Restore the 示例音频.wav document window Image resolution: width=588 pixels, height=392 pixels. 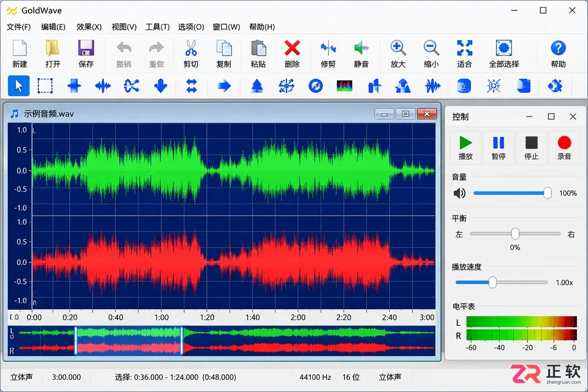[405, 114]
